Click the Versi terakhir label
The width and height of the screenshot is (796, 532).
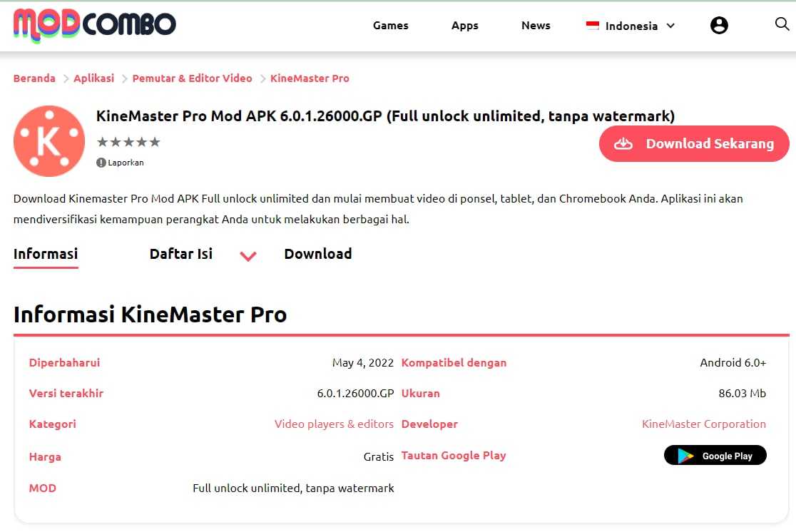pyautogui.click(x=66, y=394)
